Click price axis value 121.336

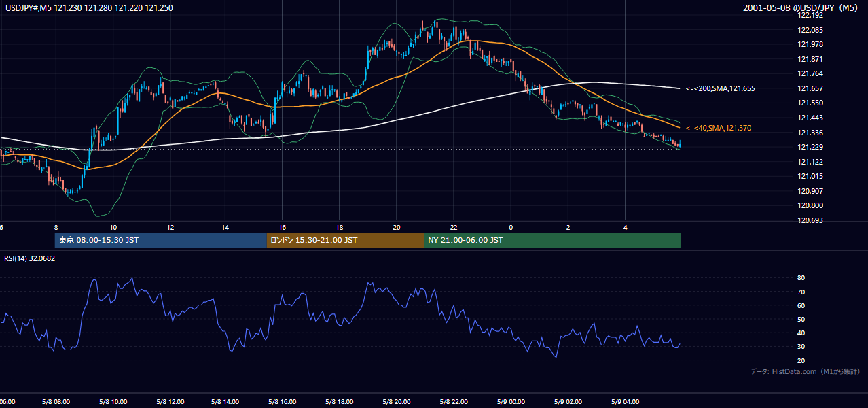812,133
